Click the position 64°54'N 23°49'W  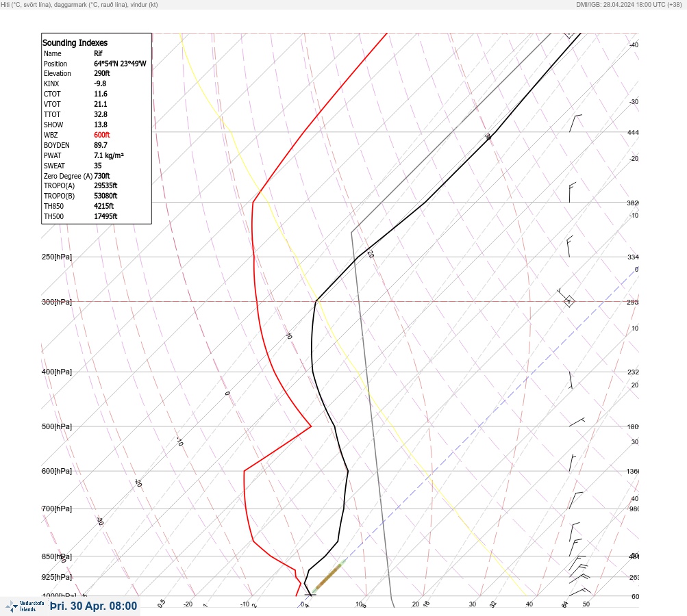click(120, 64)
